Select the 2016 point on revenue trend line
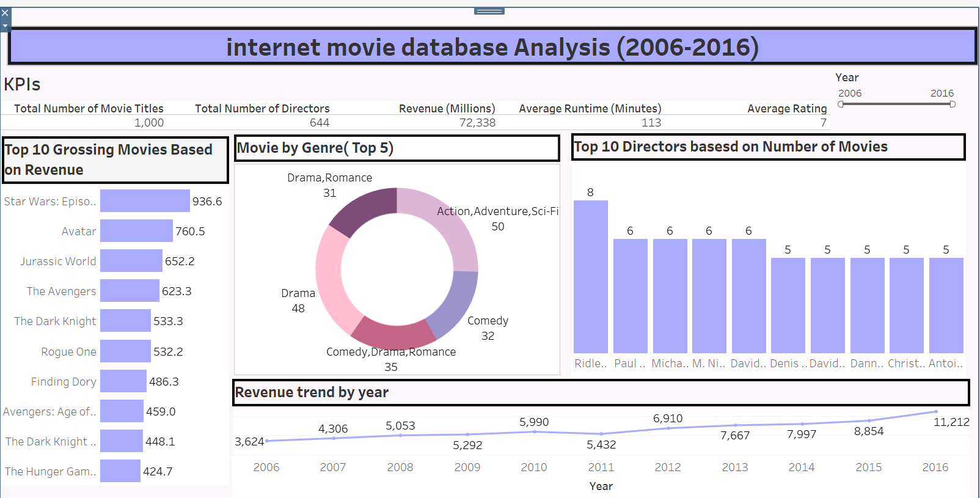 click(935, 412)
